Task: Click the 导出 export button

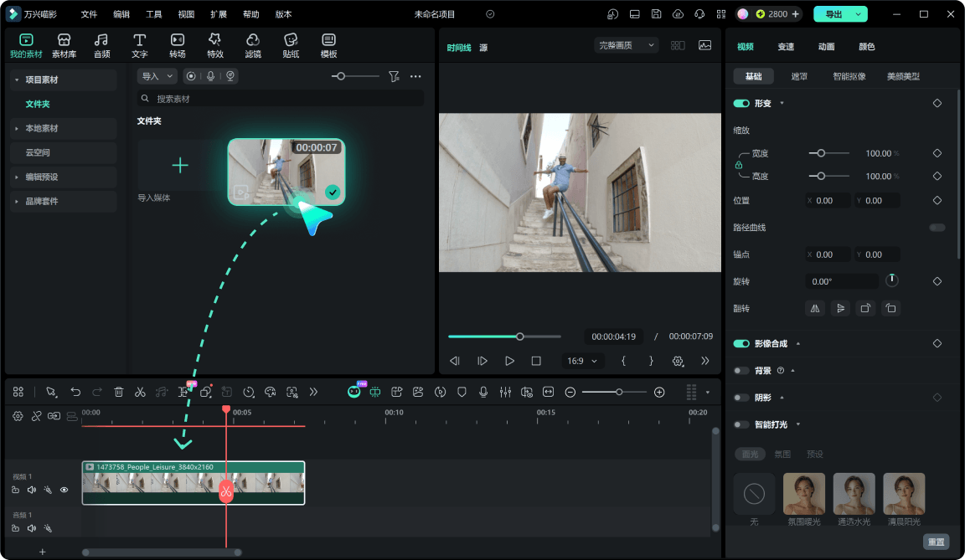Action: pyautogui.click(x=833, y=14)
